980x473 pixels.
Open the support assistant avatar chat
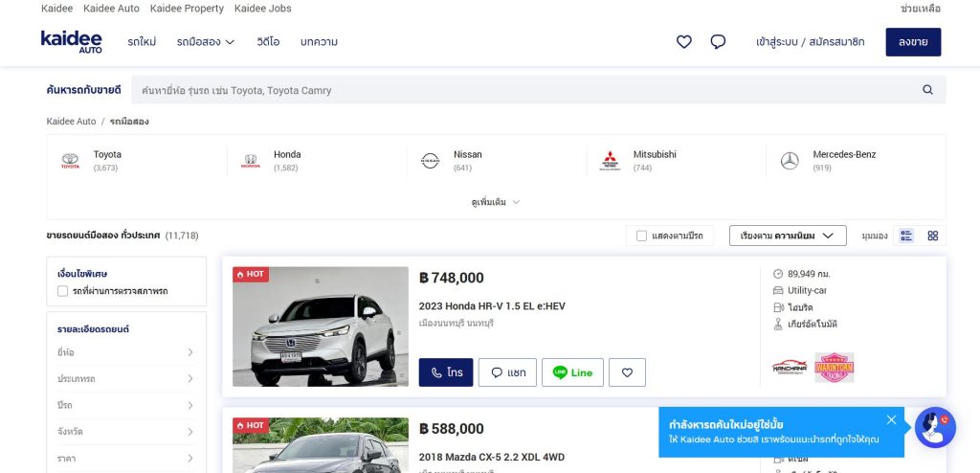click(934, 427)
